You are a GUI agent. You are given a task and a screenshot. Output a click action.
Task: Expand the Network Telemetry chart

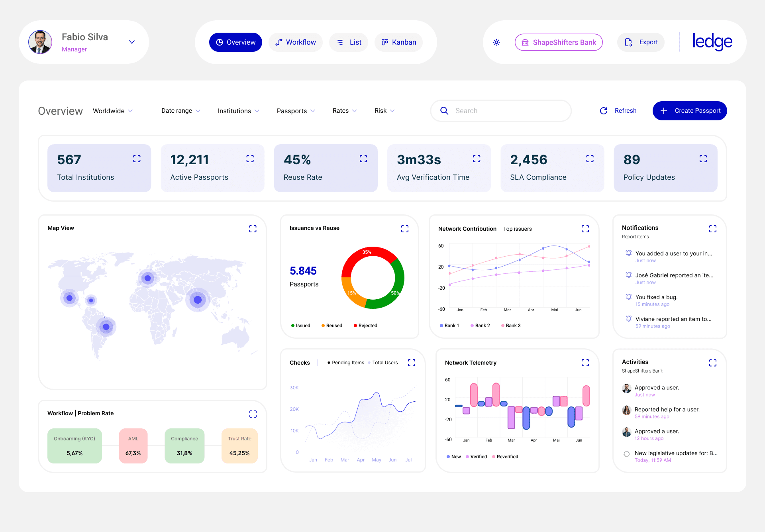tap(585, 363)
